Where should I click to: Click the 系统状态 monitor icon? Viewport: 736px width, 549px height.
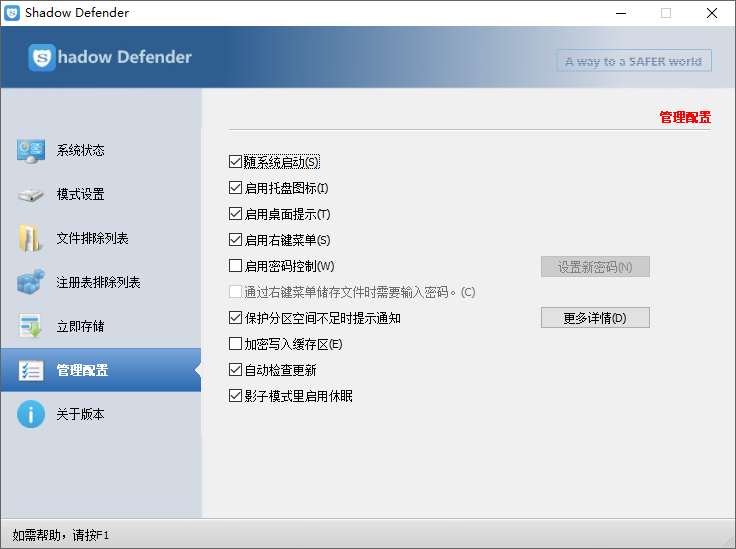(x=31, y=151)
